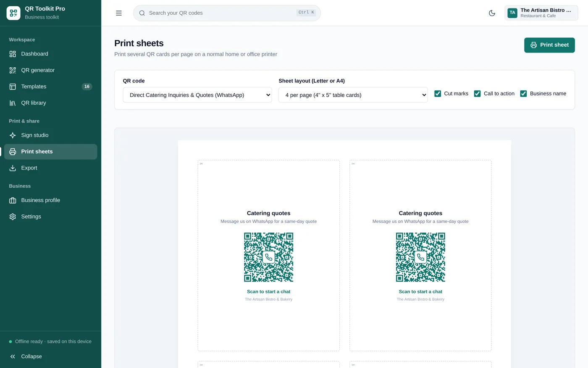Viewport: 588px width, 368px height.
Task: Click the Ctrl K shortcut hint
Action: coord(306,13)
